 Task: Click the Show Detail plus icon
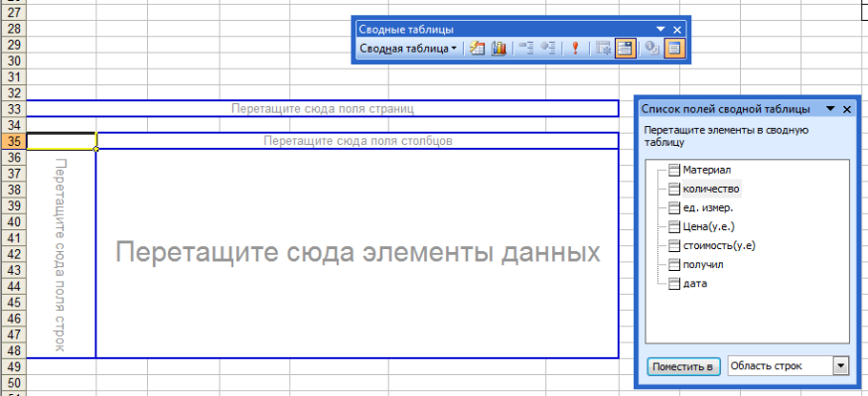click(548, 49)
